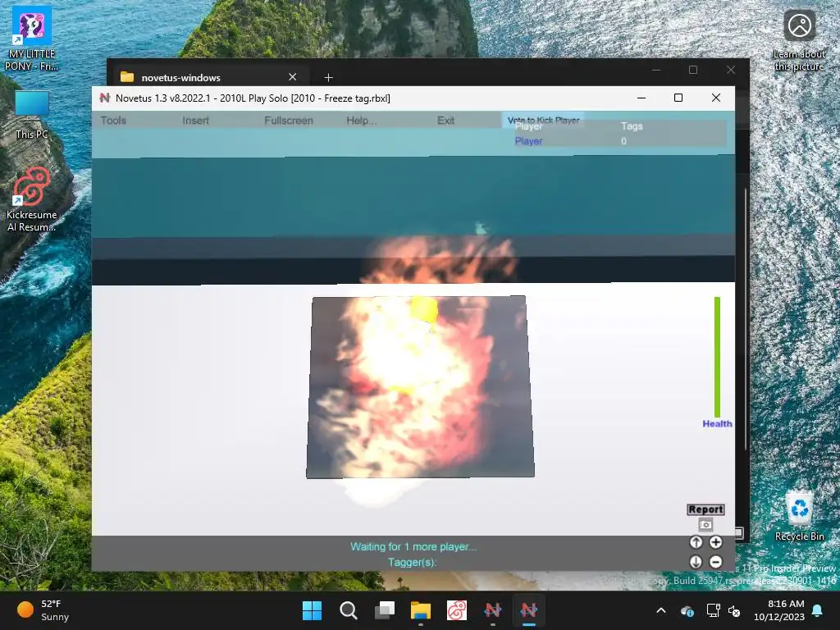Close the novetus-windows File Explorer tab
The width and height of the screenshot is (840, 630).
click(293, 77)
